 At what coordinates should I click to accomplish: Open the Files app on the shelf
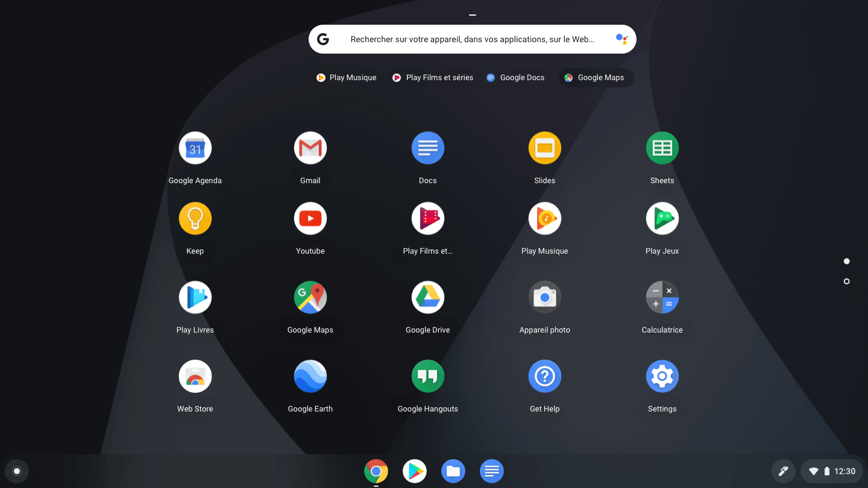[x=453, y=471]
